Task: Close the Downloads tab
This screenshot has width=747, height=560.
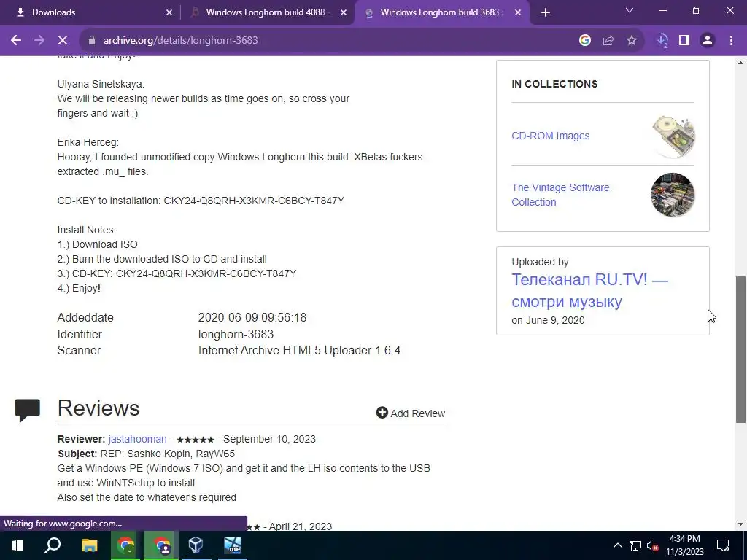Action: [x=169, y=12]
